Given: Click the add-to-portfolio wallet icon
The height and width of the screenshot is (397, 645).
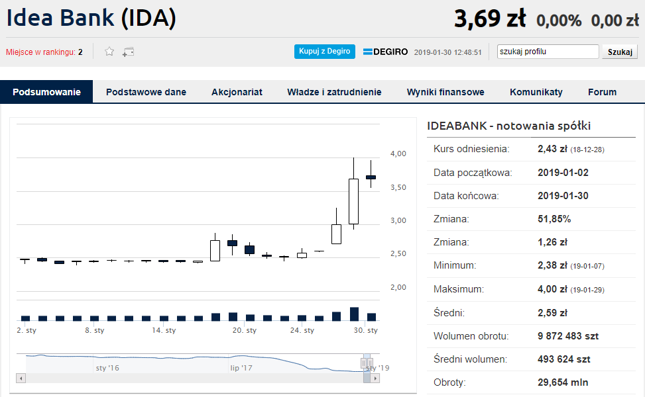Looking at the screenshot, I should (x=128, y=52).
